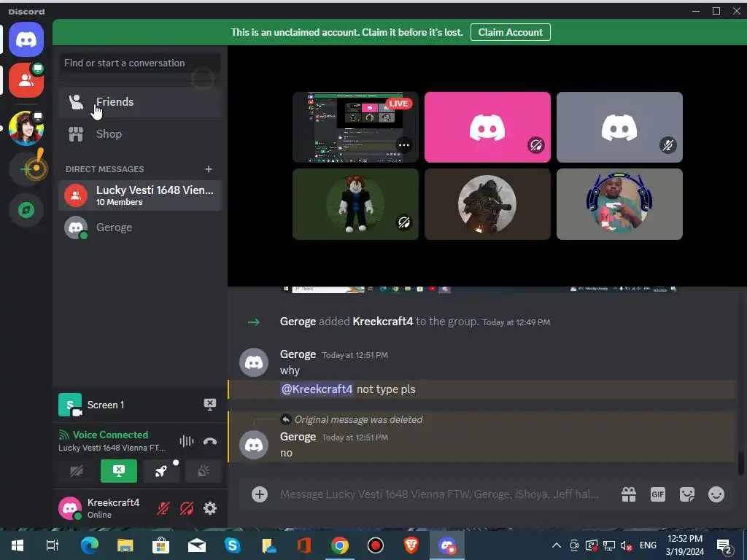Click the reply icon beside deleted-message notice
The width and height of the screenshot is (747, 560).
285,419
